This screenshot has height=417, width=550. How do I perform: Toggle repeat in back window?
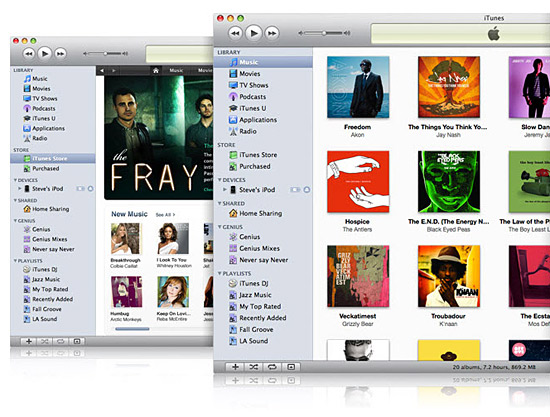pyautogui.click(x=61, y=341)
